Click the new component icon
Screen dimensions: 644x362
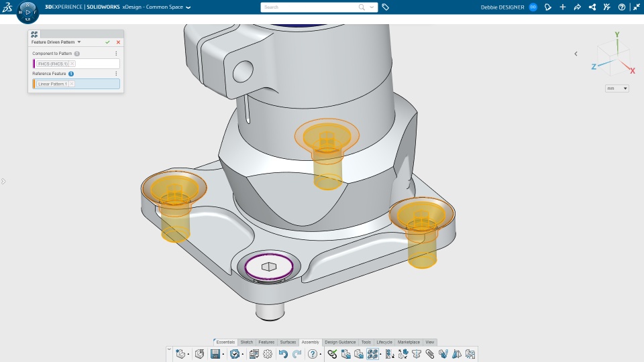[180, 354]
